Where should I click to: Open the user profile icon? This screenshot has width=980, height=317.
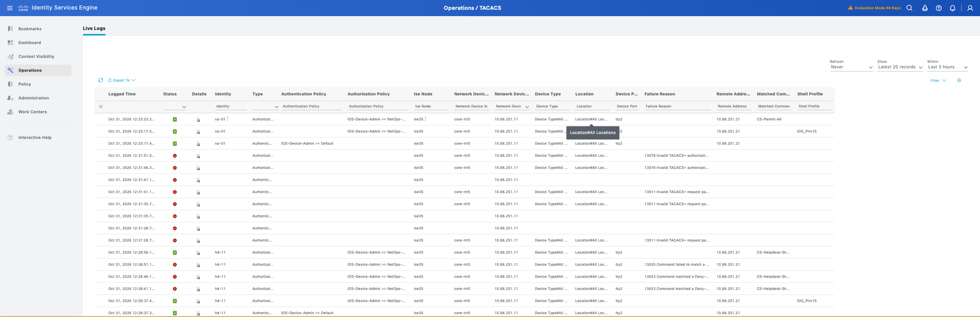970,8
